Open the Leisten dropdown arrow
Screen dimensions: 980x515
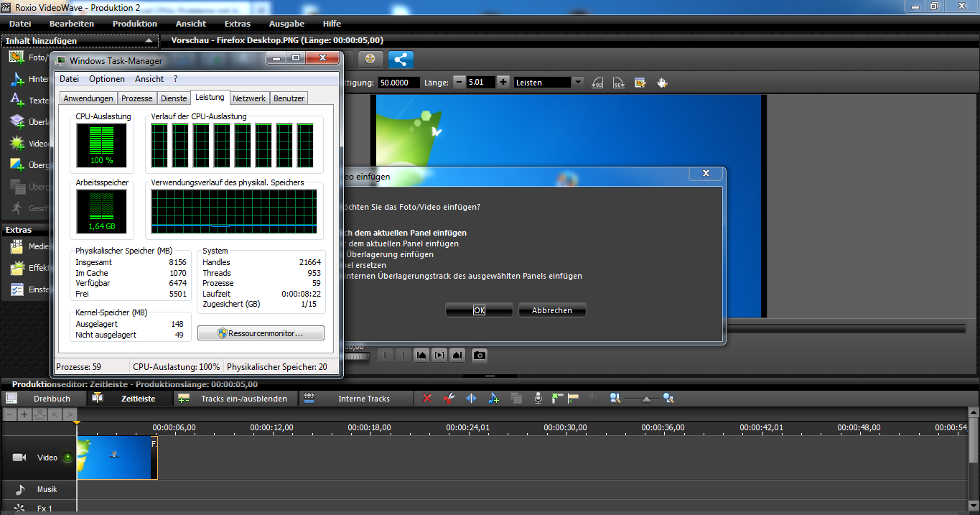click(x=579, y=83)
